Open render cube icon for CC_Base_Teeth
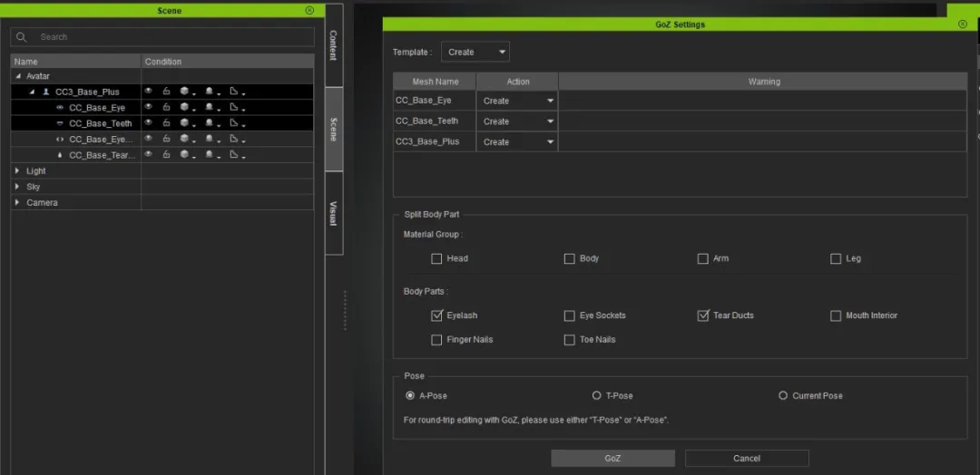 [184, 123]
